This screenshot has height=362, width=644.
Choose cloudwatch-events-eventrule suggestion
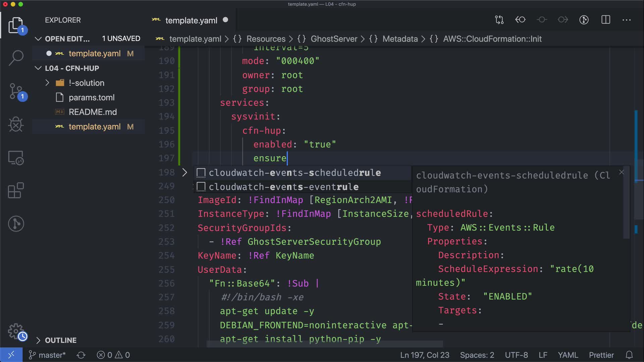pos(283,187)
